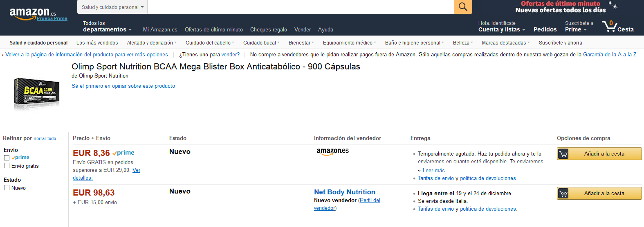
Task: Click the cart icon in the second Añadir a la cesta
Action: [563, 194]
